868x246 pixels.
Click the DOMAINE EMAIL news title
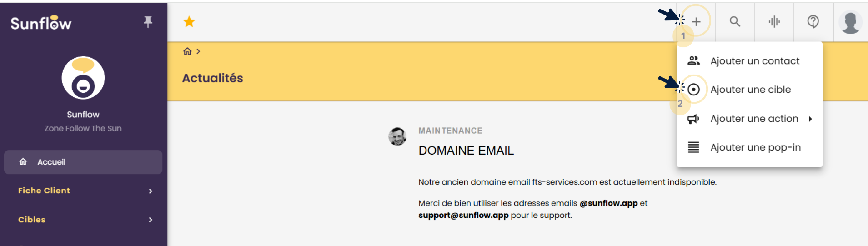click(x=466, y=151)
